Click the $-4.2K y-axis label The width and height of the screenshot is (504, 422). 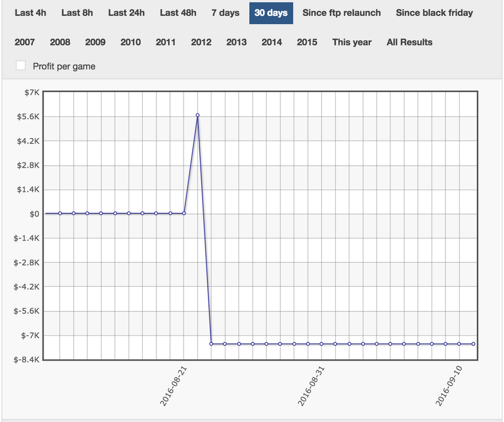click(27, 287)
